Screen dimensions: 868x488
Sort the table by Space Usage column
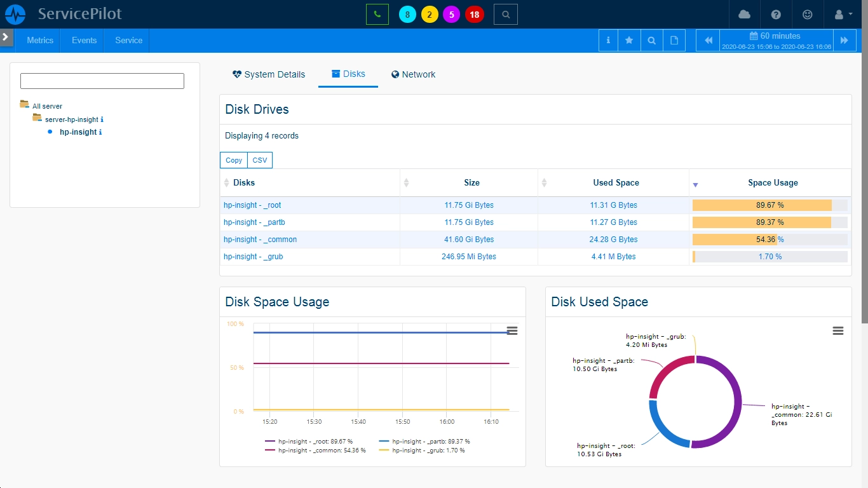pos(770,182)
